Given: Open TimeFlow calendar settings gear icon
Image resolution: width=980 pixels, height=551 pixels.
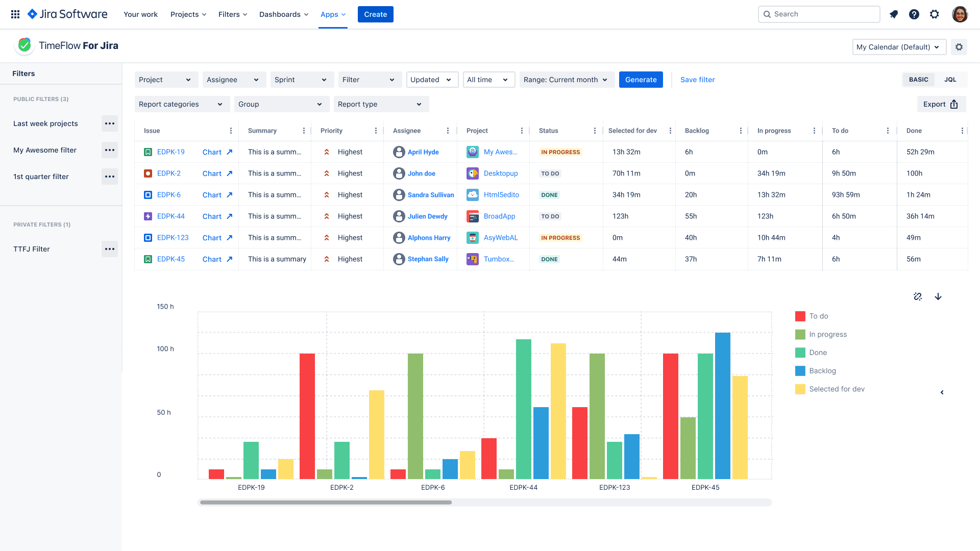Looking at the screenshot, I should point(959,46).
